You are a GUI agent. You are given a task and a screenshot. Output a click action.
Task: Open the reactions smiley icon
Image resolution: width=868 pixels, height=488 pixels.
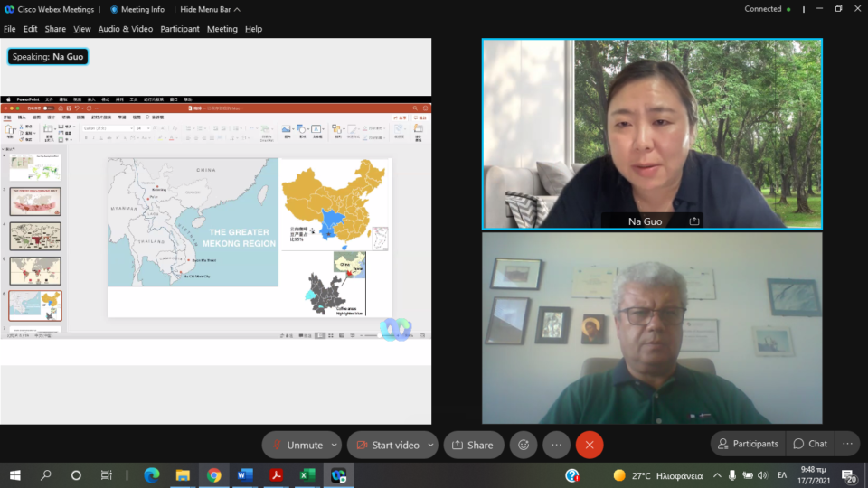tap(524, 445)
